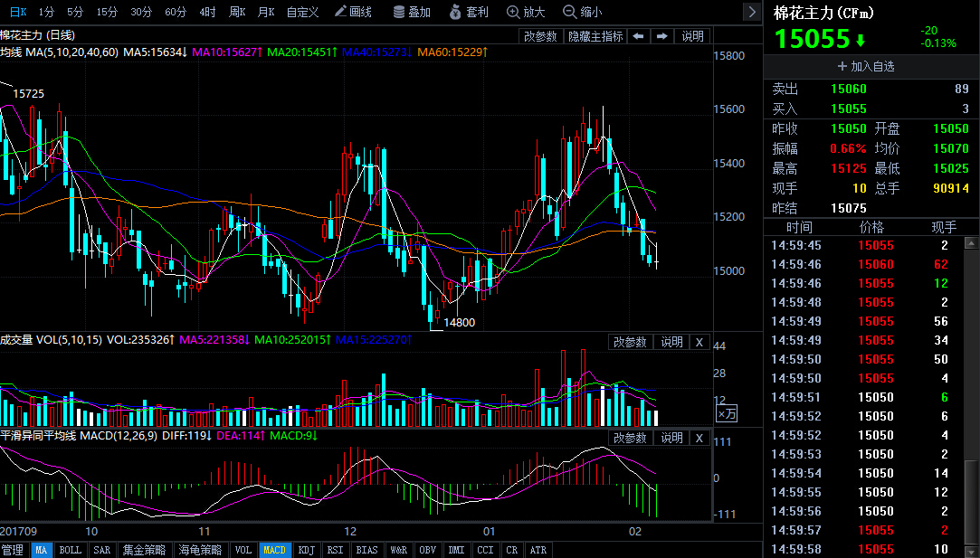Expand toolbar with right chevron arrow
This screenshot has width=980, height=558.
[752, 12]
